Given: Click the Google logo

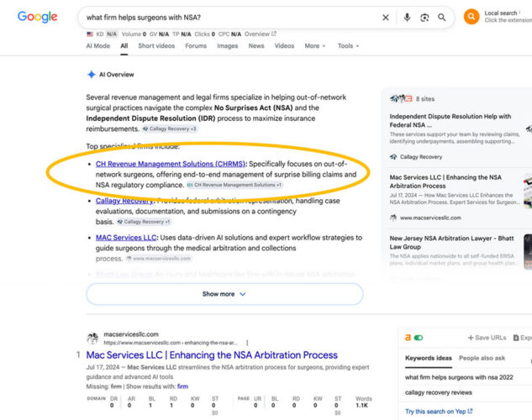Looking at the screenshot, I should [x=37, y=17].
